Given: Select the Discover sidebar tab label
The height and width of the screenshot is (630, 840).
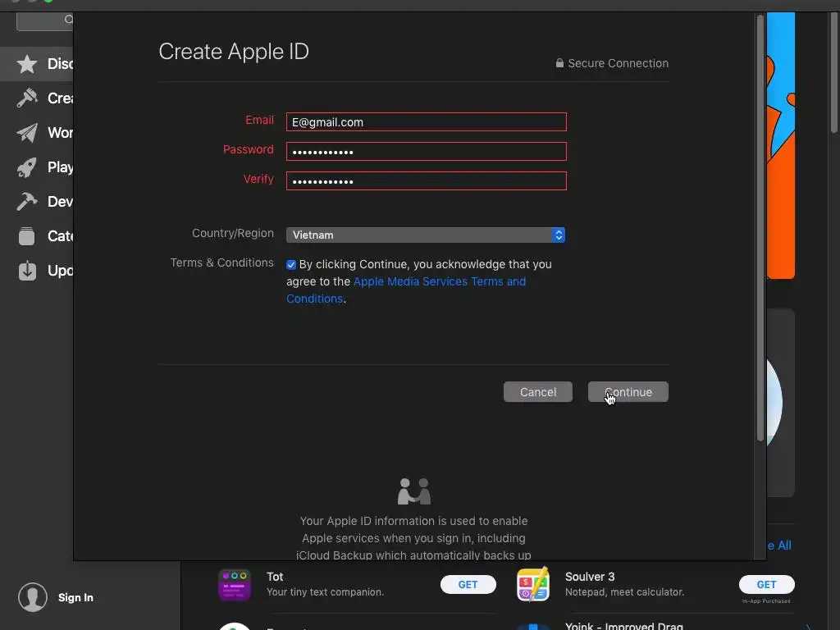Looking at the screenshot, I should point(60,64).
